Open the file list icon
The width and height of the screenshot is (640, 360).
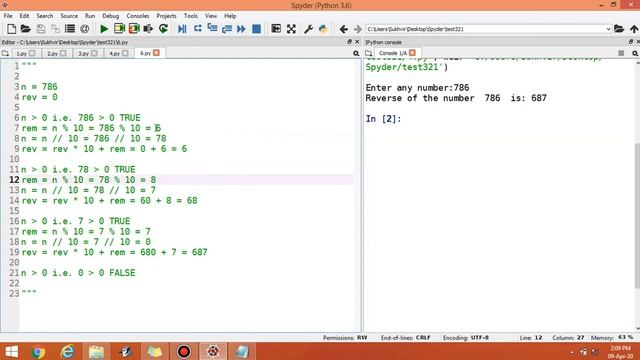pyautogui.click(x=70, y=29)
